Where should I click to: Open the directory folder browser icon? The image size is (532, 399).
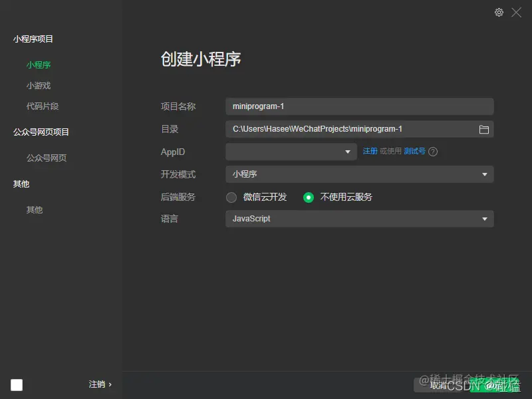tap(485, 129)
